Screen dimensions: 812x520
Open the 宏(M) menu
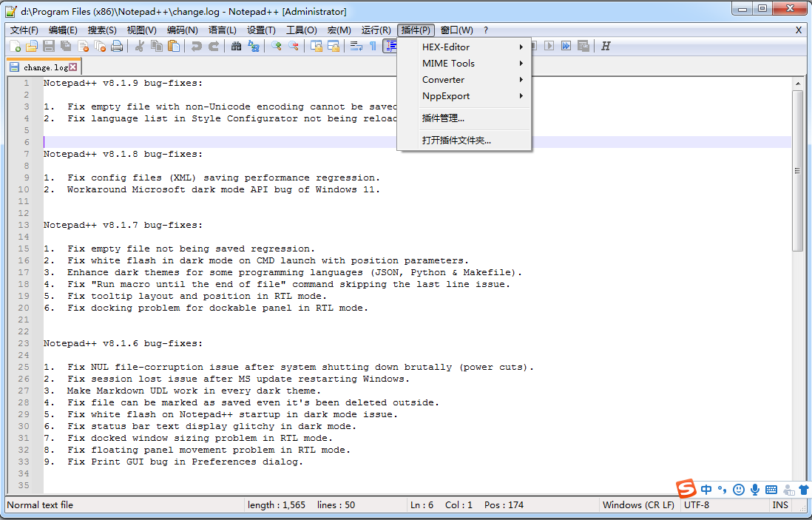(x=339, y=30)
